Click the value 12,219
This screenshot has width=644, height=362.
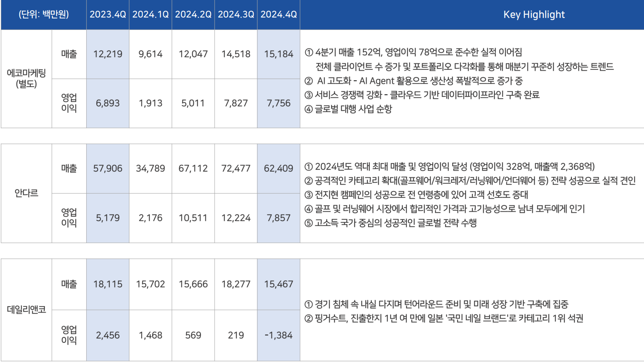click(108, 54)
